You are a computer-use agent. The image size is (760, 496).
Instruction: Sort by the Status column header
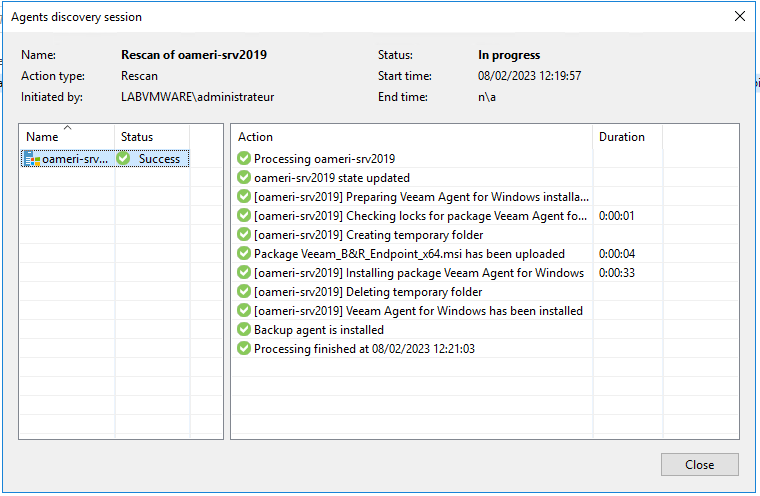(x=152, y=137)
